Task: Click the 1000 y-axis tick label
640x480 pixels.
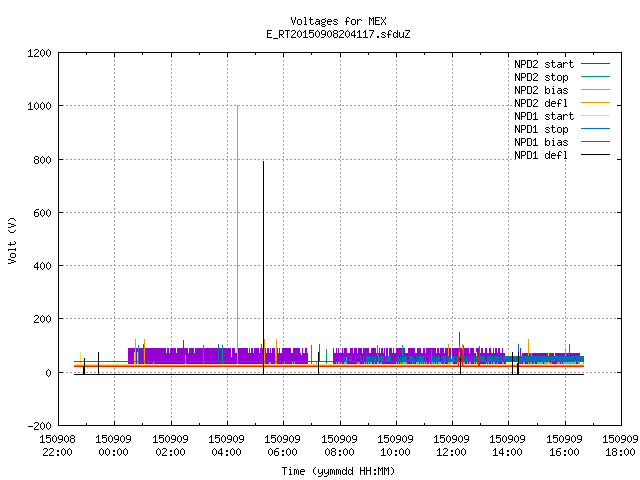Action: click(40, 107)
